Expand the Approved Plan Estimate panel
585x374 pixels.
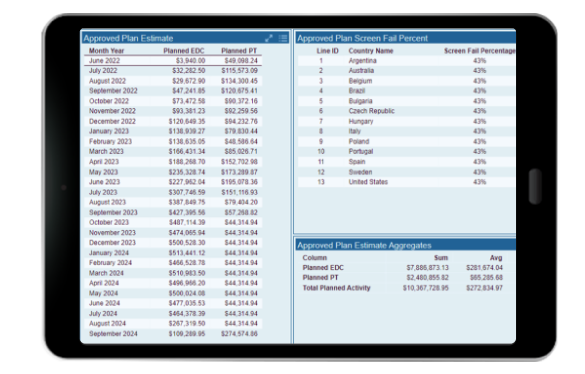(x=269, y=38)
